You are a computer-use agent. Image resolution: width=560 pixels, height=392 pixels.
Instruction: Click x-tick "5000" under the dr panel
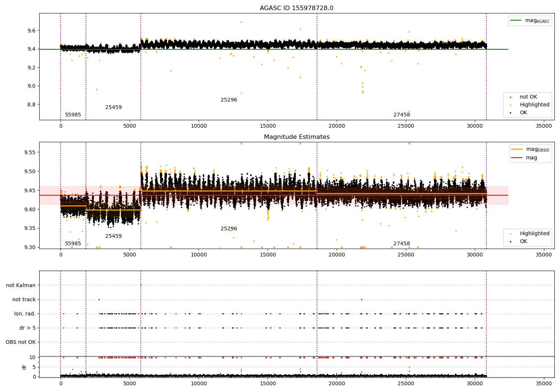[130, 384]
